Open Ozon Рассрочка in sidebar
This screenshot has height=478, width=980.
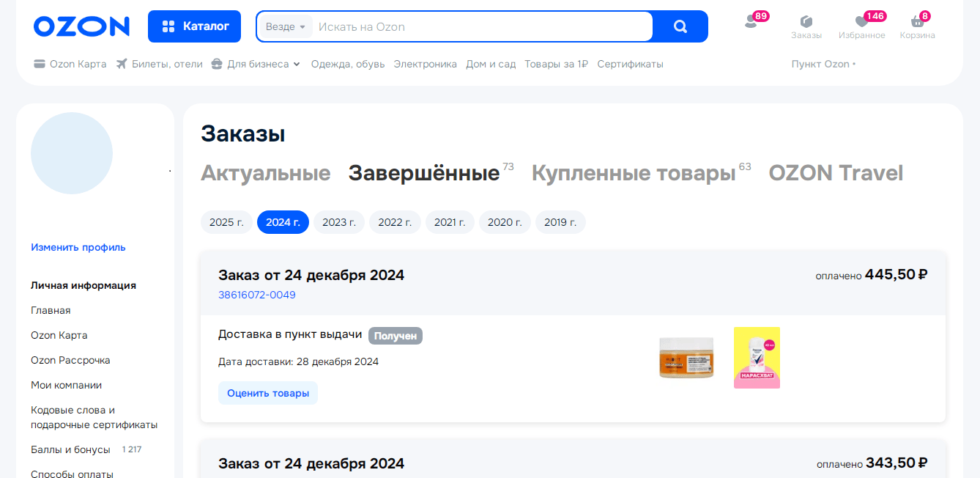pyautogui.click(x=70, y=360)
